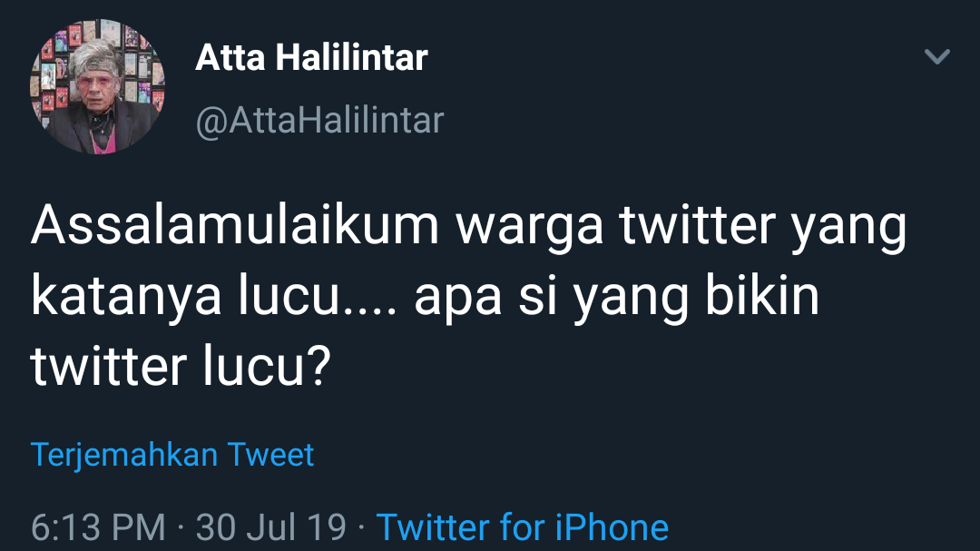Screen dimensions: 980x551
Task: Translate this tweet via Terjemahkan Tweet
Action: (172, 454)
